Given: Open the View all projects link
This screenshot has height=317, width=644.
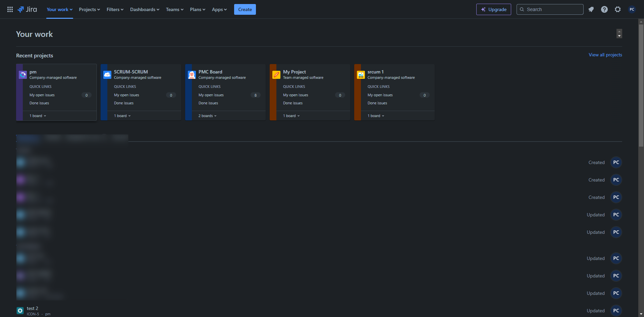Looking at the screenshot, I should (x=605, y=55).
